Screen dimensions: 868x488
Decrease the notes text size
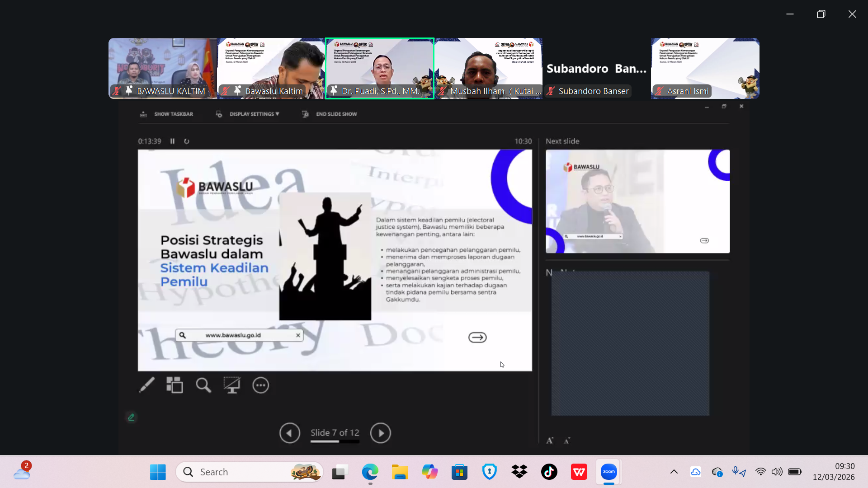pos(567,441)
